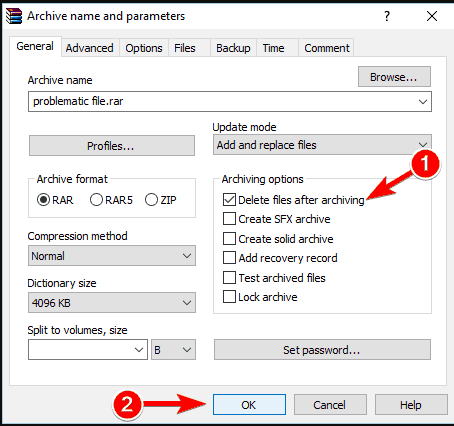
Task: Open the Update mode dropdown
Action: pos(322,145)
